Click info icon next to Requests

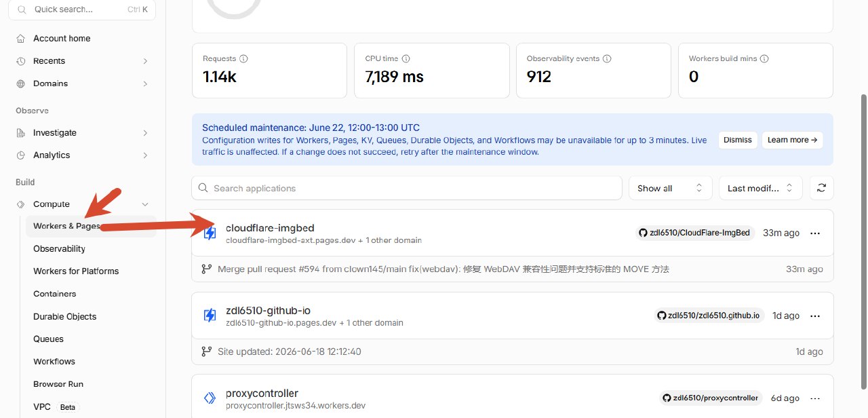point(244,59)
